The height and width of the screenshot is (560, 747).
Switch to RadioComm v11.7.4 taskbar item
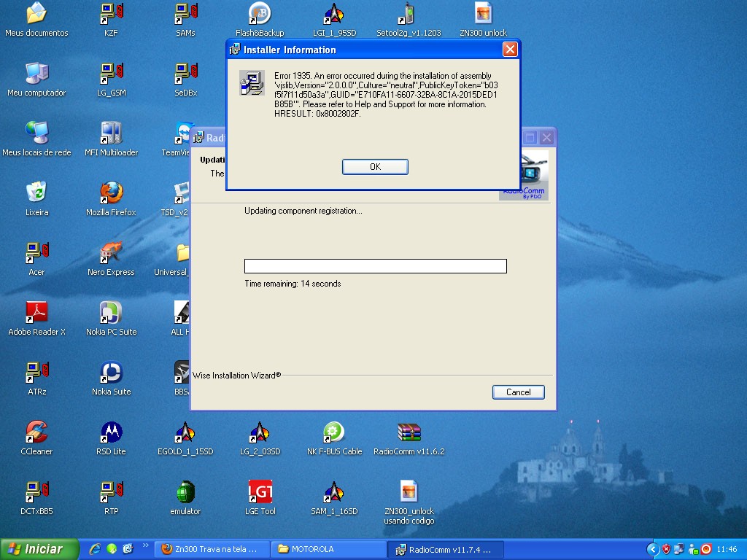coord(446,549)
